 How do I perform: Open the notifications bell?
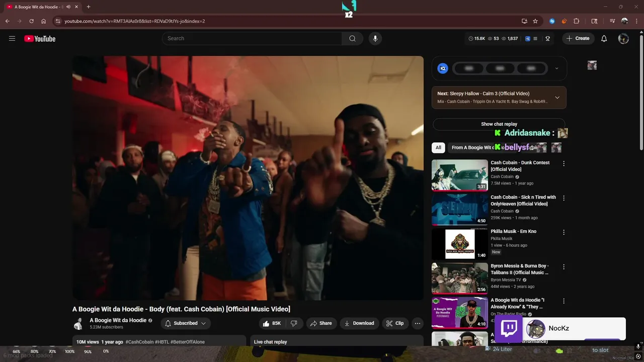(x=604, y=38)
